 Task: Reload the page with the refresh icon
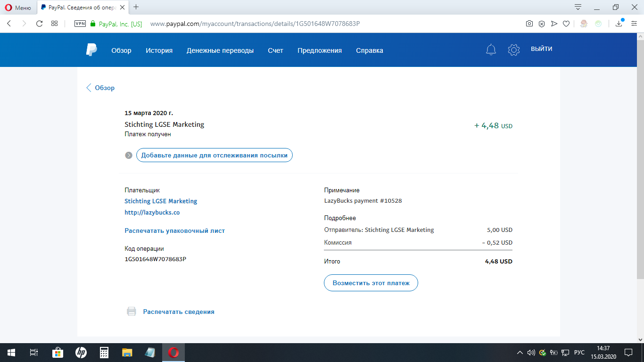(x=40, y=24)
